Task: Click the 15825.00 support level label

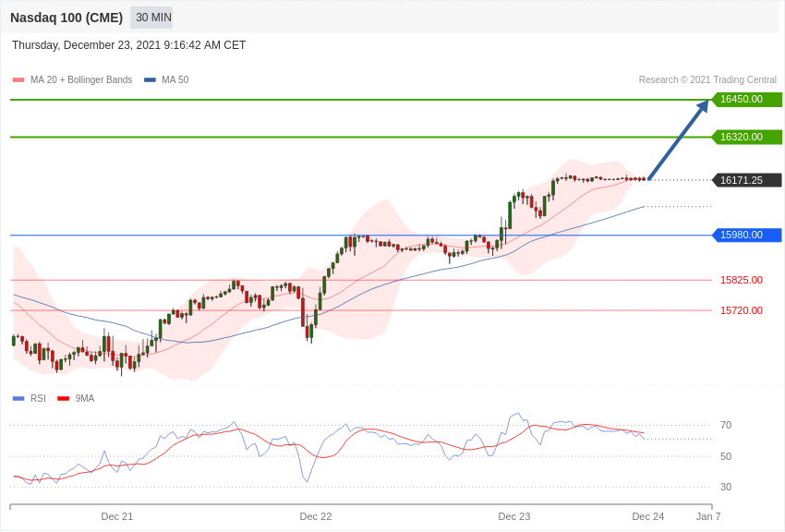Action: point(742,280)
